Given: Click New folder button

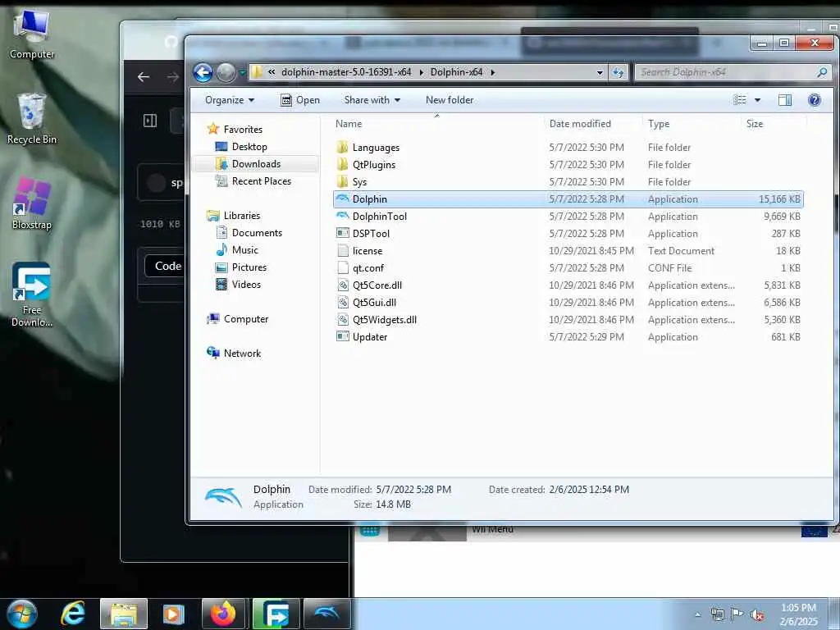Looking at the screenshot, I should 450,100.
